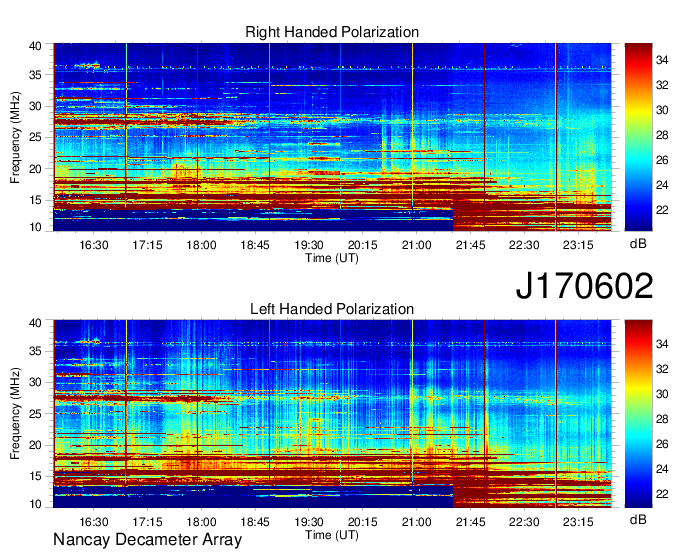Select 17:15 tick on left-handed time axis
The width and height of the screenshot is (680, 552).
(x=147, y=522)
